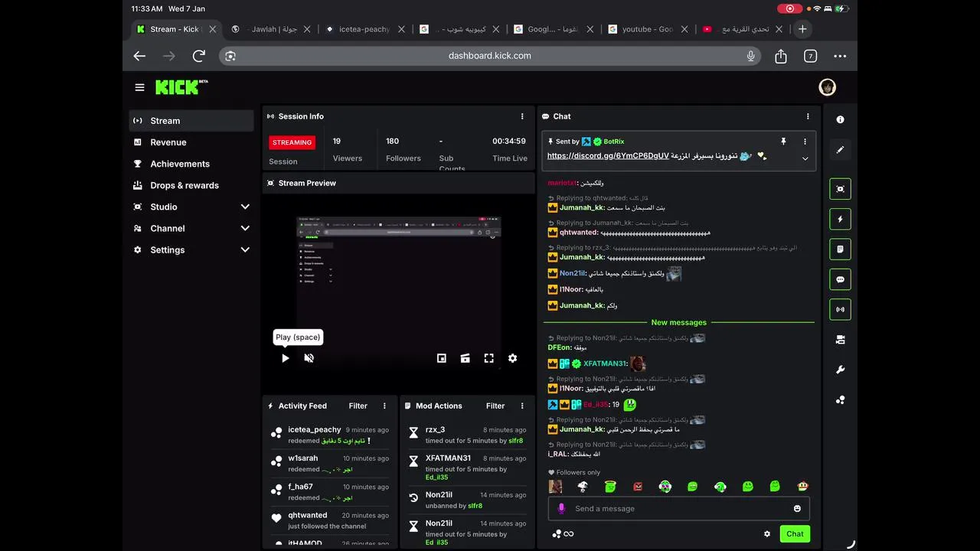Toggle the lightning activity feed panel icon
Viewport: 980px width, 551px height.
[x=840, y=219]
